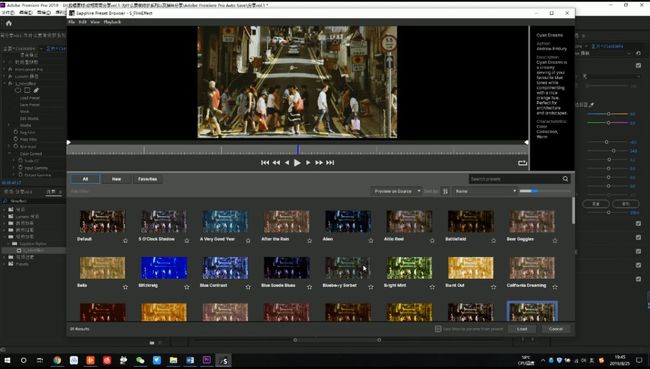Viewport: 650px width, 369px height.
Task: Click the search magnifier icon
Action: coord(565,179)
